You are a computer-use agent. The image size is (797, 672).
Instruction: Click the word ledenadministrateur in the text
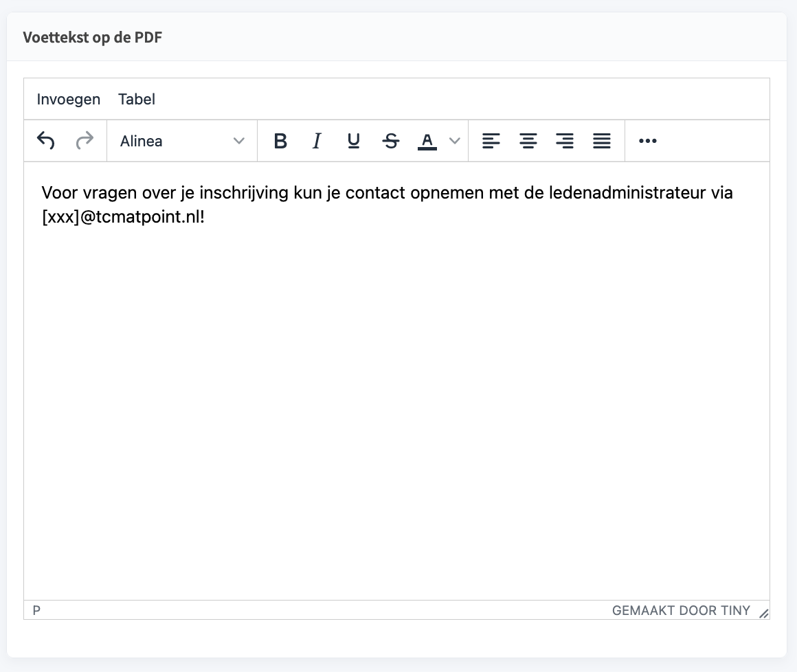click(627, 192)
